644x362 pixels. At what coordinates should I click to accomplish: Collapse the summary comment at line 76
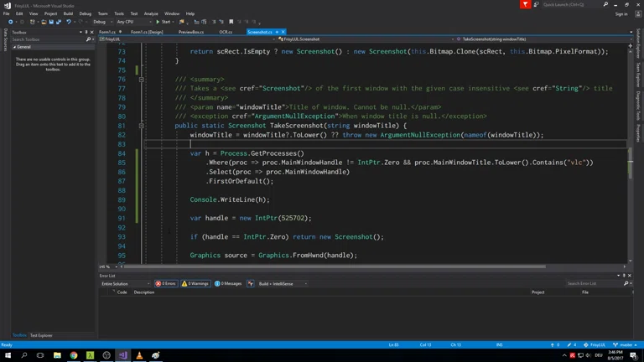141,80
